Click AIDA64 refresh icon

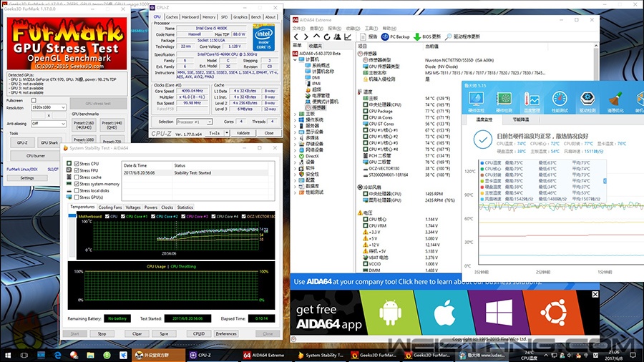(326, 37)
